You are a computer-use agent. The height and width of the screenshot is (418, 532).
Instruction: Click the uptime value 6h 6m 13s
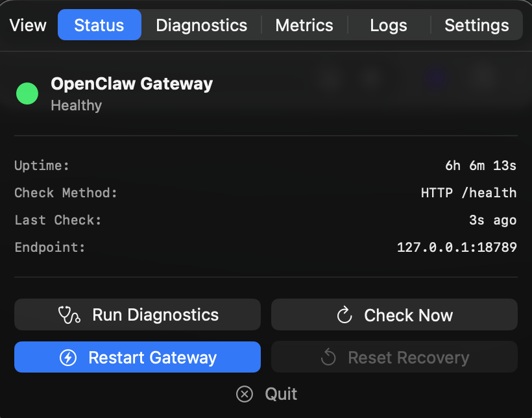coord(480,166)
